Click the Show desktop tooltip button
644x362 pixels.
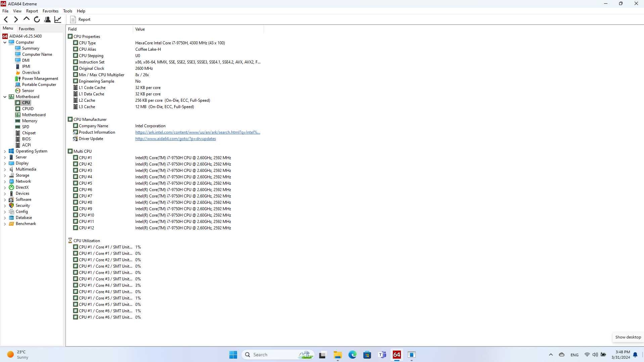pyautogui.click(x=628, y=337)
